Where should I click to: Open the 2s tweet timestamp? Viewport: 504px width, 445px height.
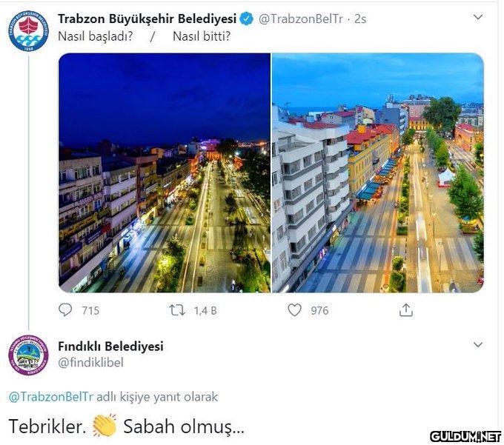[360, 19]
